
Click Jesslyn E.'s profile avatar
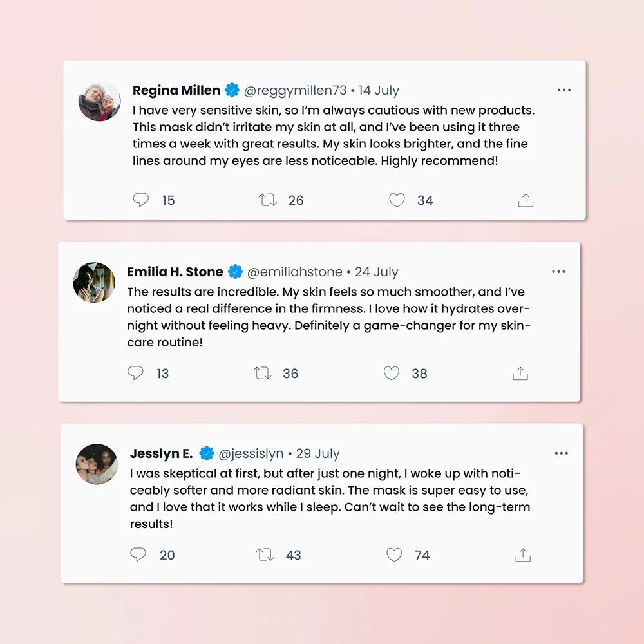point(97,464)
